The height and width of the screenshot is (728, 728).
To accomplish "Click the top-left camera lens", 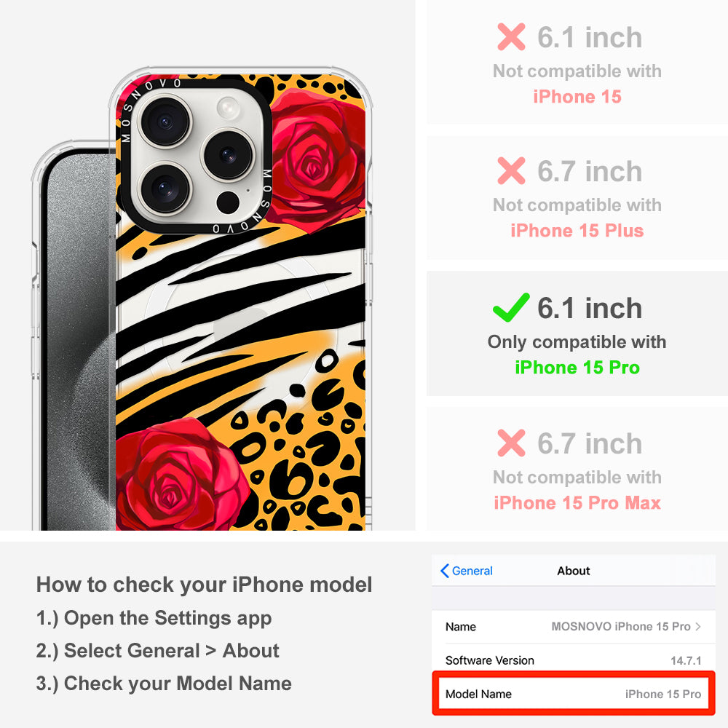I will click(165, 122).
